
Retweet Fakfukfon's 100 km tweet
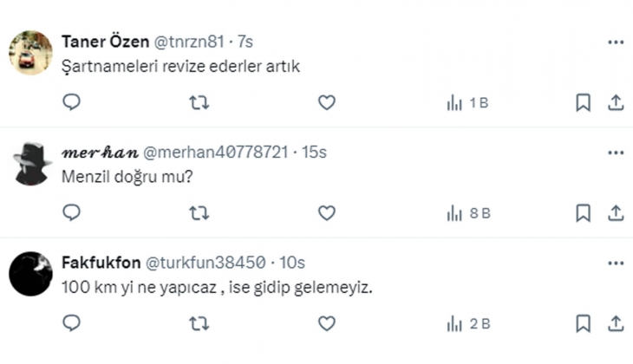click(x=199, y=323)
